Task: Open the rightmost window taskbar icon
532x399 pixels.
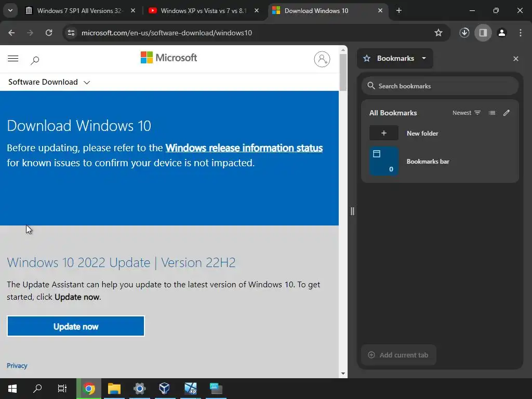Action: point(216,389)
